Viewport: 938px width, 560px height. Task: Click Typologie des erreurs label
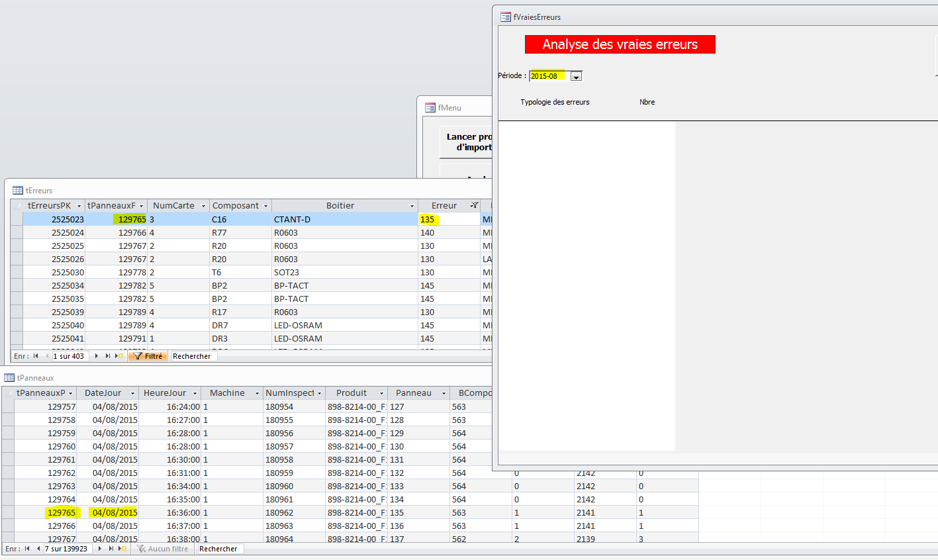pos(555,102)
